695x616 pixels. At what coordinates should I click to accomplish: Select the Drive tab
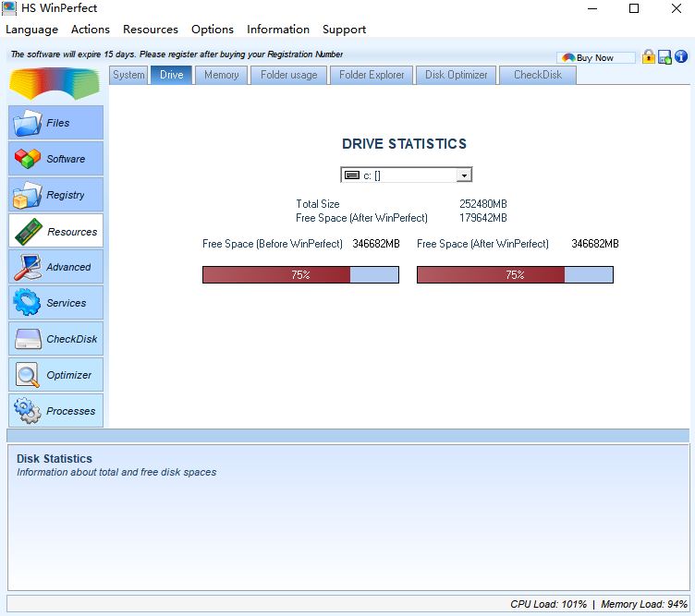coord(172,75)
